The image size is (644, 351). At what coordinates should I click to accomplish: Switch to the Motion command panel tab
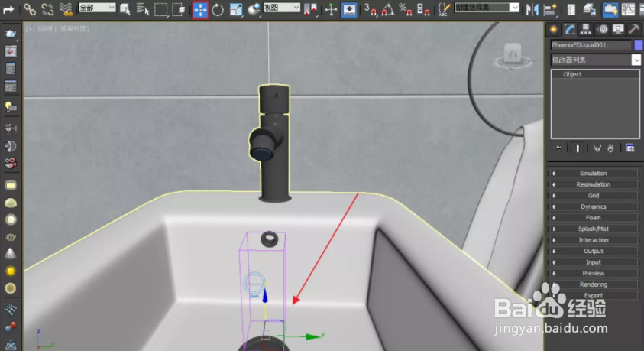[602, 29]
